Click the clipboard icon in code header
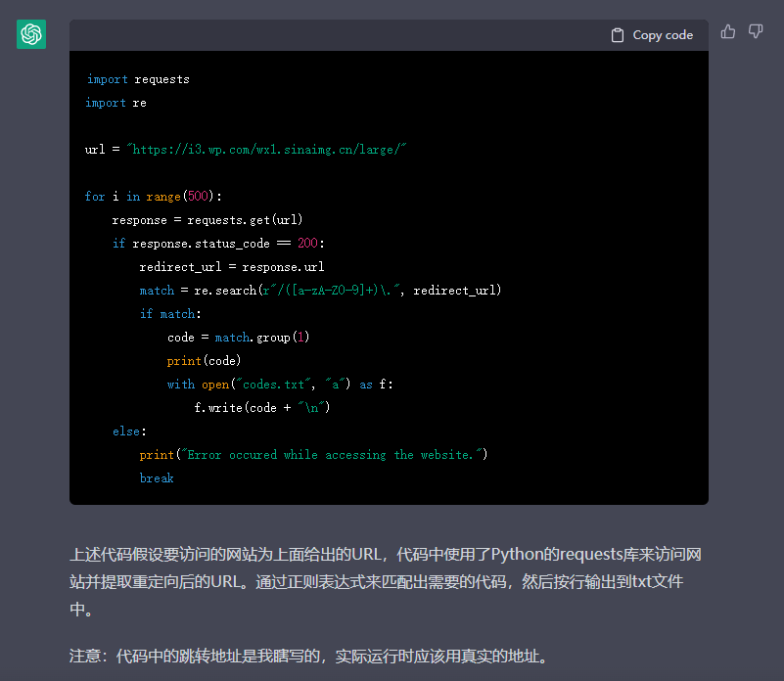Screen dimensions: 784x681 (x=618, y=35)
